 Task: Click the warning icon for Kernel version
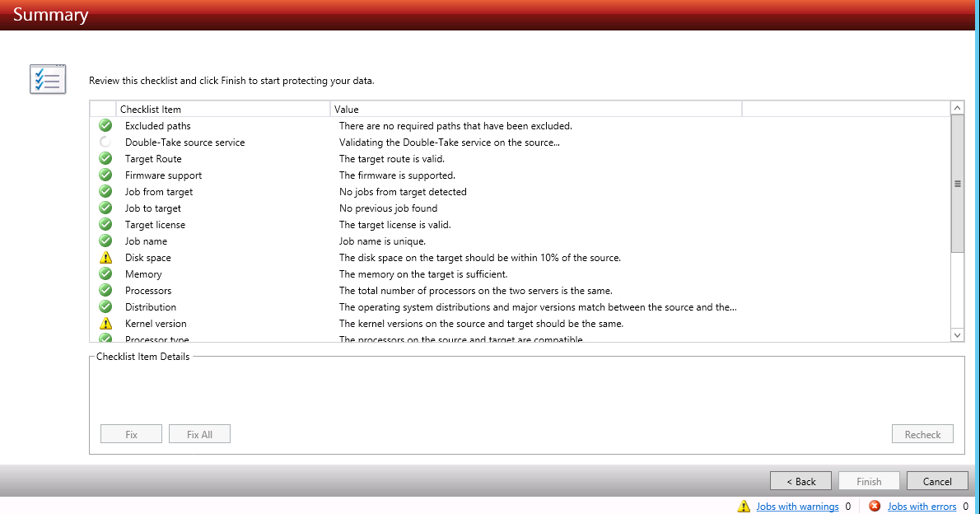click(105, 323)
